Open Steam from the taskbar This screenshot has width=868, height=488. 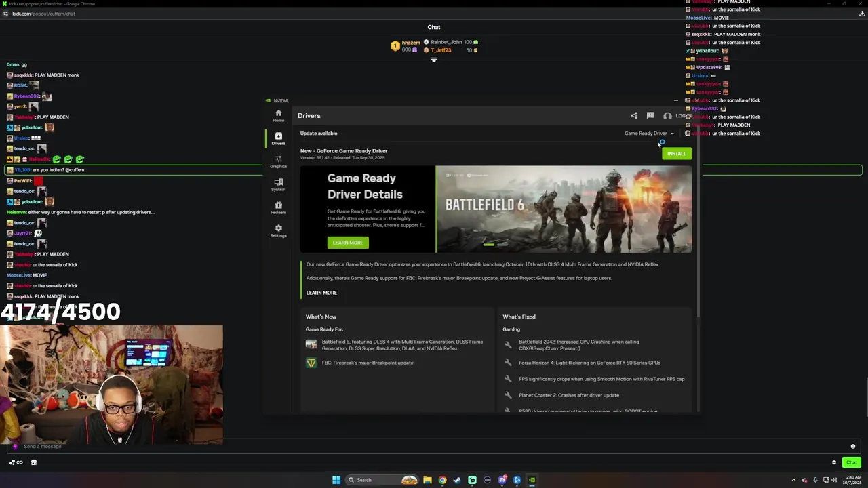click(x=457, y=480)
